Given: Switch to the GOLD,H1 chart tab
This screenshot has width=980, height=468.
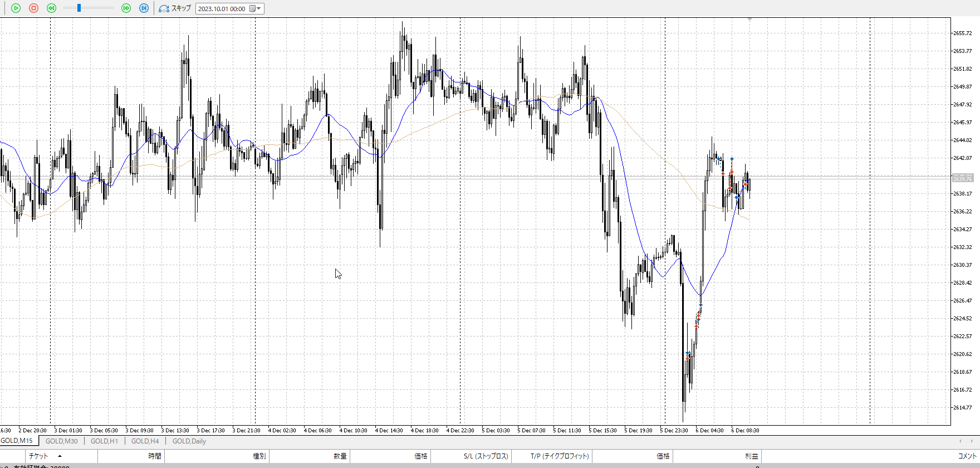Looking at the screenshot, I should tap(104, 441).
